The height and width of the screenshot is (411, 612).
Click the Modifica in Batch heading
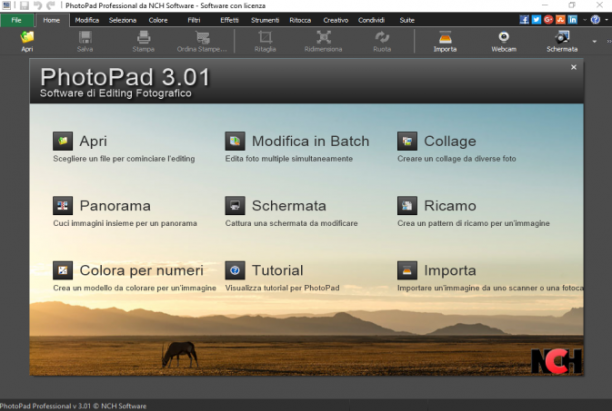click(x=310, y=141)
